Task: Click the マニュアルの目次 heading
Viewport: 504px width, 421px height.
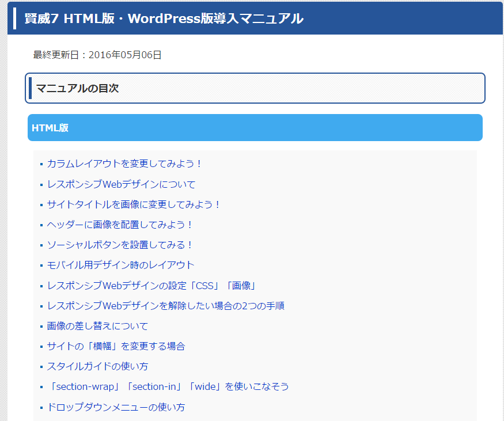Action: coord(77,88)
